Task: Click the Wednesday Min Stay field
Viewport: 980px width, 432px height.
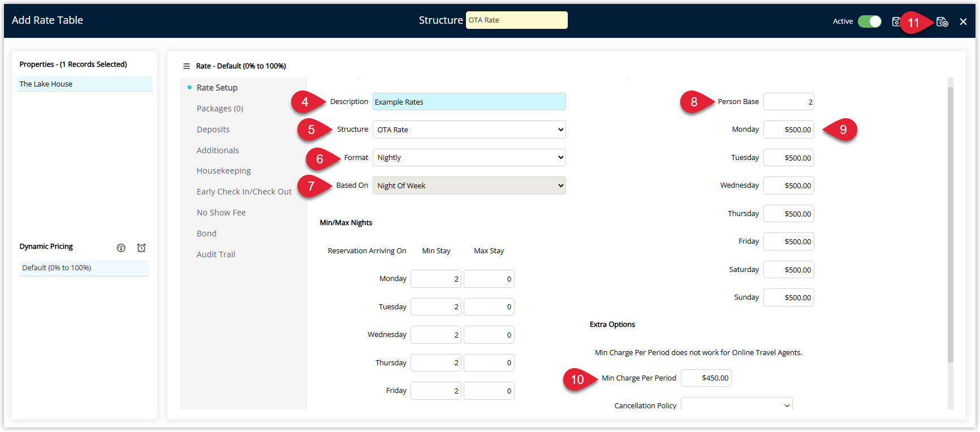Action: tap(436, 335)
